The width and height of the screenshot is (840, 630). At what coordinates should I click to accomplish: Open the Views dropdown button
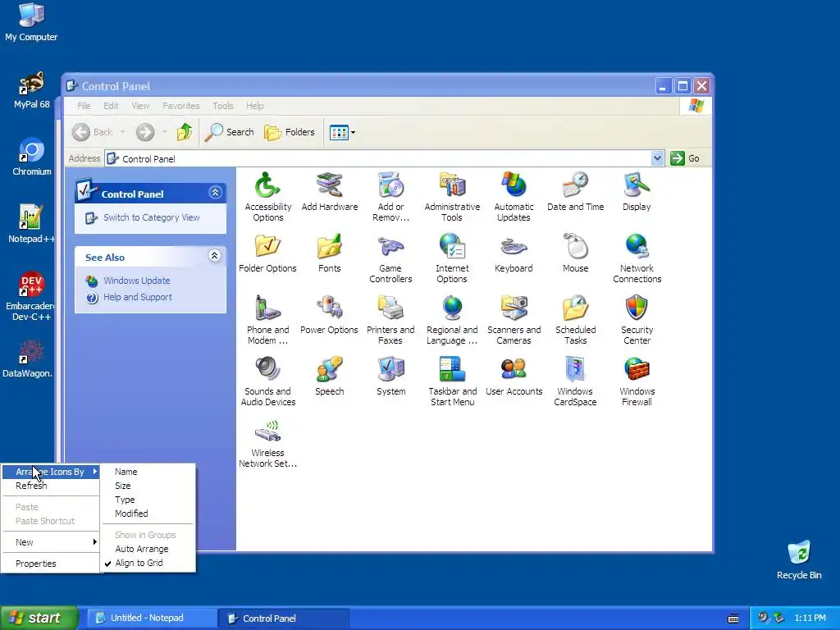pyautogui.click(x=342, y=132)
